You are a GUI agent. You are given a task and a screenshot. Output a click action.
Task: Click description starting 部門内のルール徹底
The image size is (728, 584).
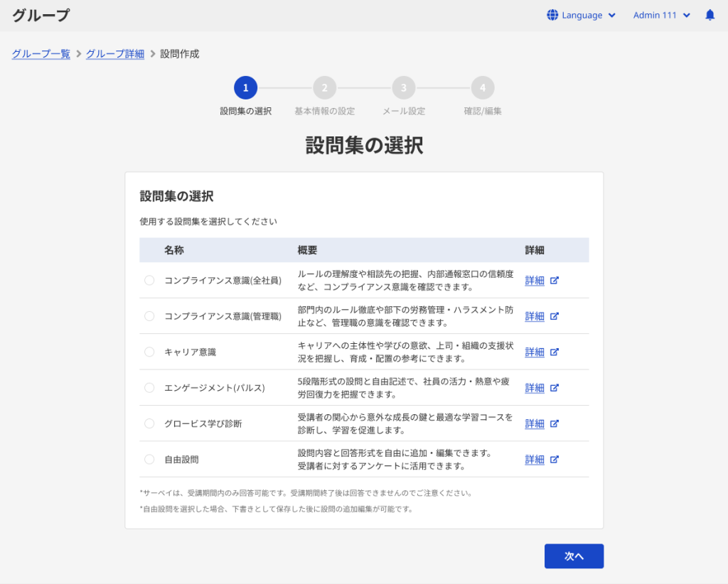coord(405,316)
